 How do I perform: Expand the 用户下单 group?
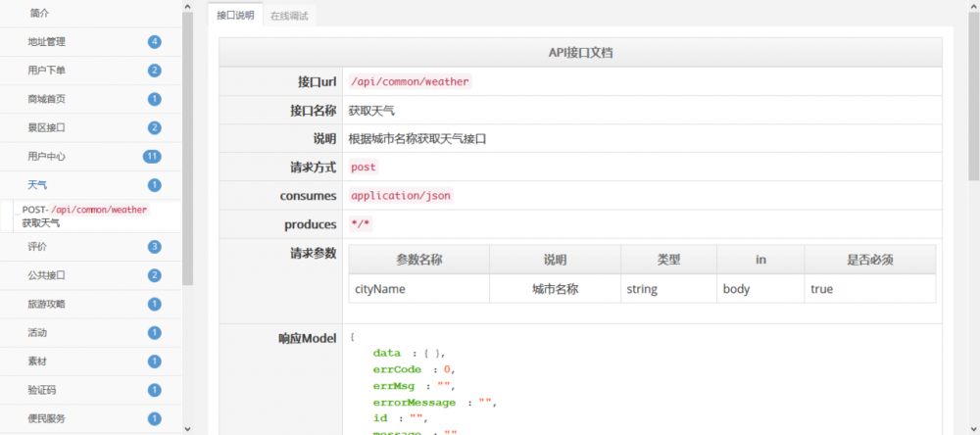click(90, 71)
